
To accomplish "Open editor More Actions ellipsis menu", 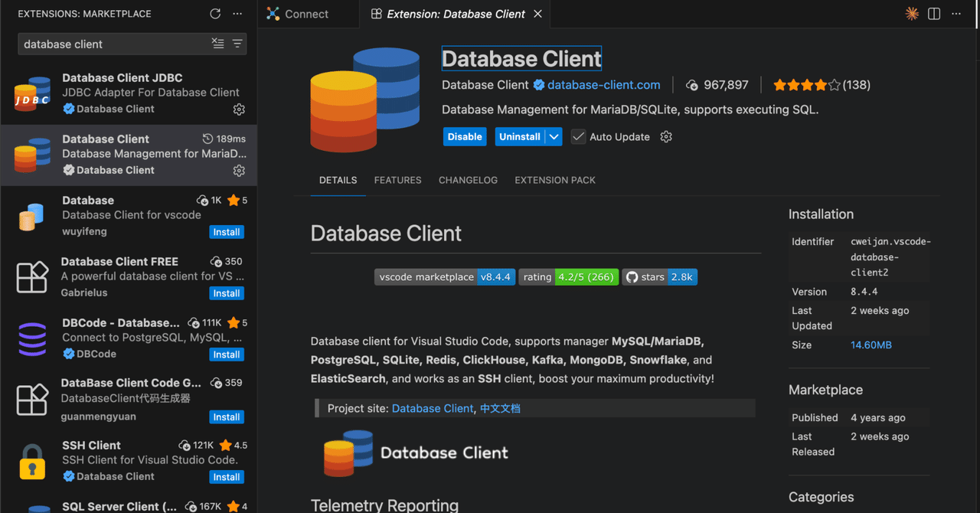I will coord(955,14).
